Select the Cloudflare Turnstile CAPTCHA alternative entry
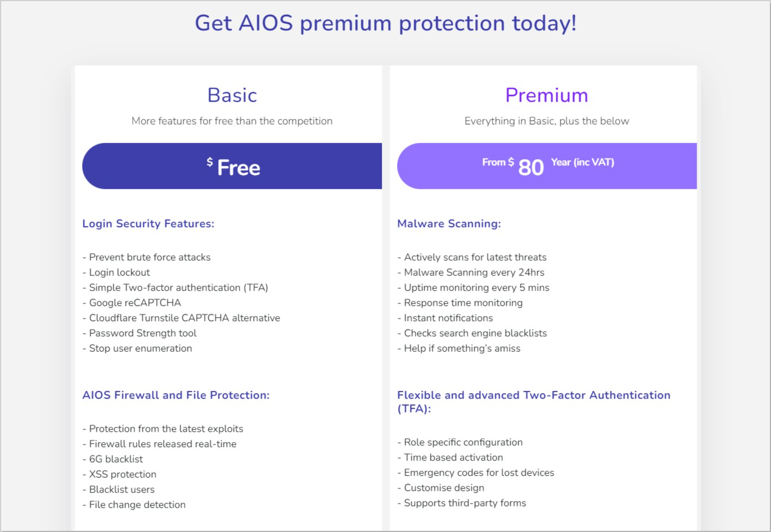Image resolution: width=771 pixels, height=532 pixels. [x=184, y=318]
